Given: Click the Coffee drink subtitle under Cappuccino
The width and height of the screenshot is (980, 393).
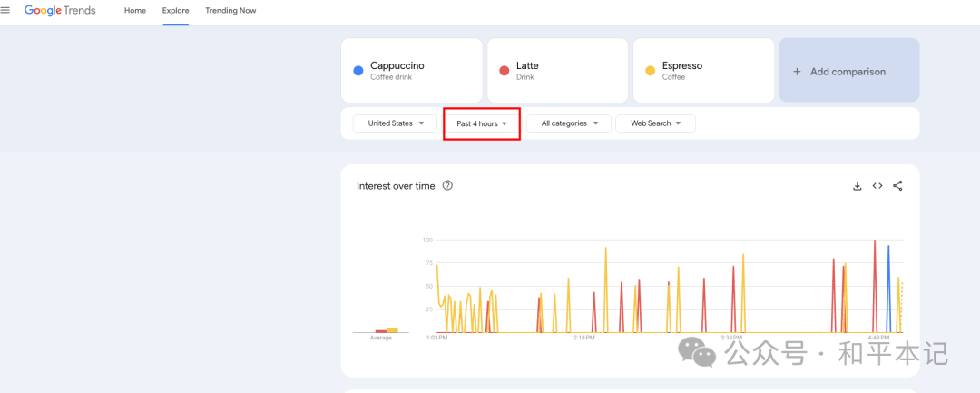Looking at the screenshot, I should point(391,77).
